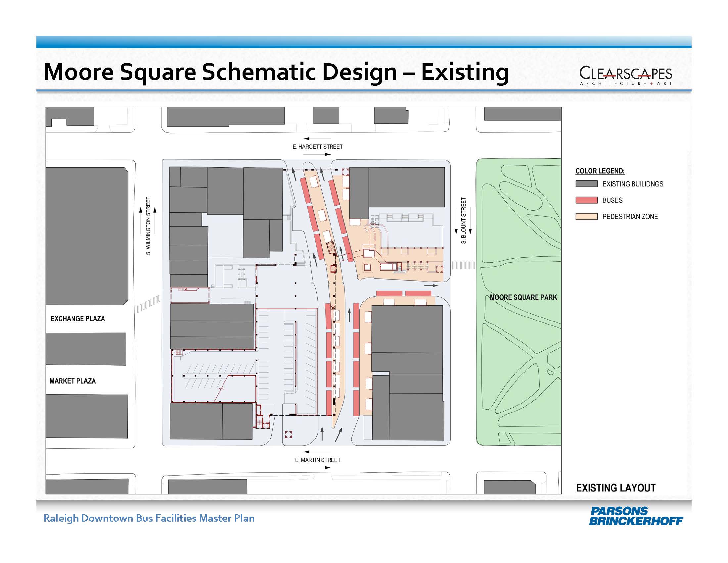Click the S. Wilmington Street label
The width and height of the screenshot is (728, 563).
[148, 226]
